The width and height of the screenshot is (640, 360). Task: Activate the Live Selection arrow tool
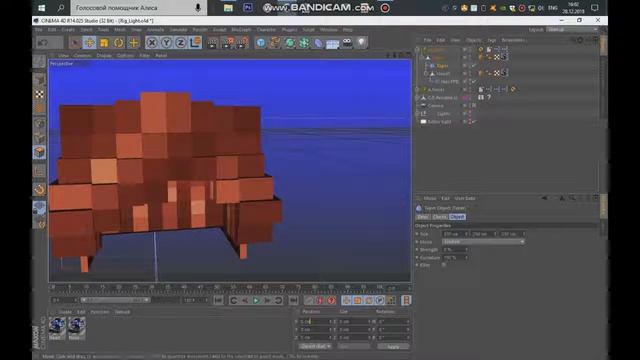tap(75, 42)
